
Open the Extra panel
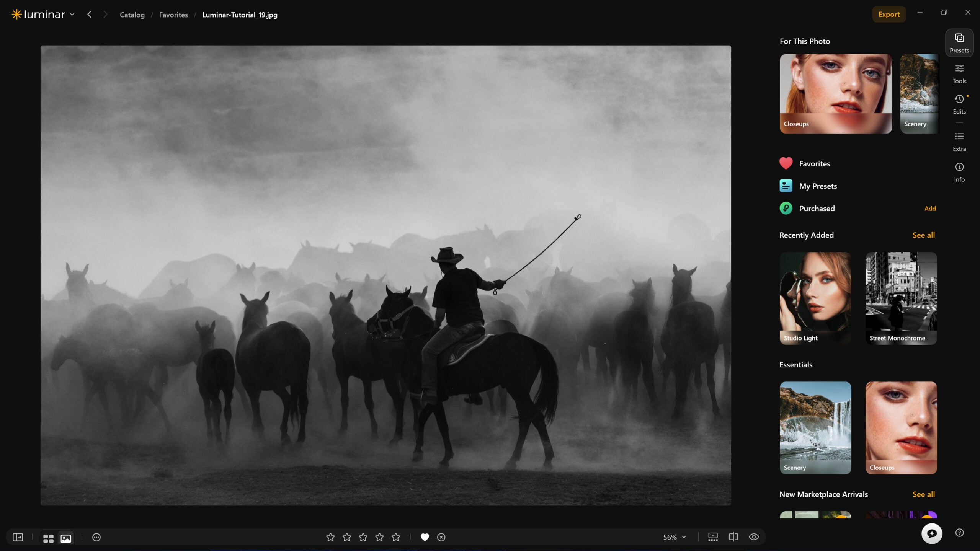coord(959,142)
